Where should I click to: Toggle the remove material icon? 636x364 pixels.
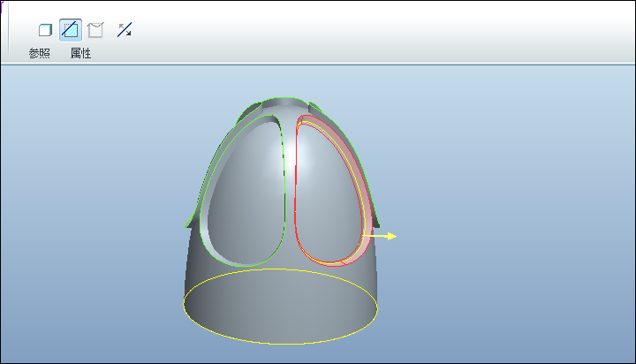point(70,30)
